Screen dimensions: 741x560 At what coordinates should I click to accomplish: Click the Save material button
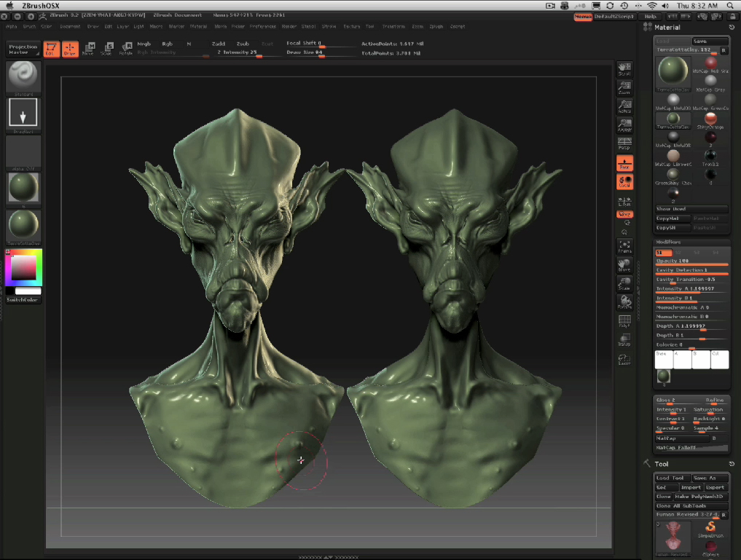coord(710,41)
